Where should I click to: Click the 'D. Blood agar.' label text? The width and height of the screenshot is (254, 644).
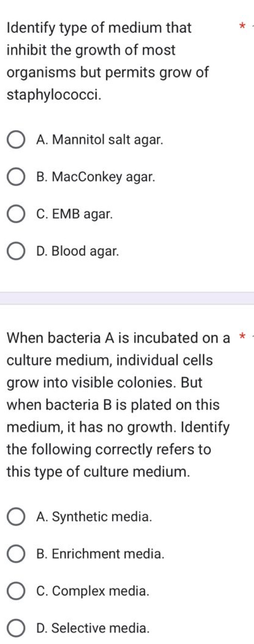(x=78, y=251)
